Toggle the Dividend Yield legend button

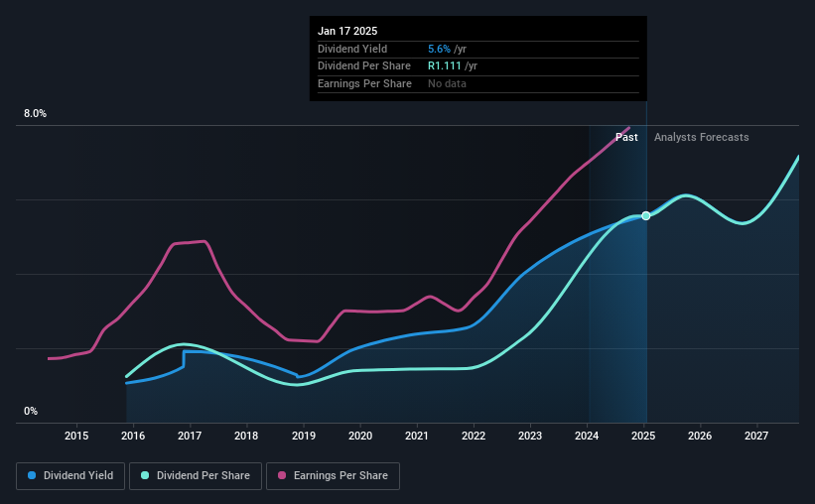click(x=70, y=476)
